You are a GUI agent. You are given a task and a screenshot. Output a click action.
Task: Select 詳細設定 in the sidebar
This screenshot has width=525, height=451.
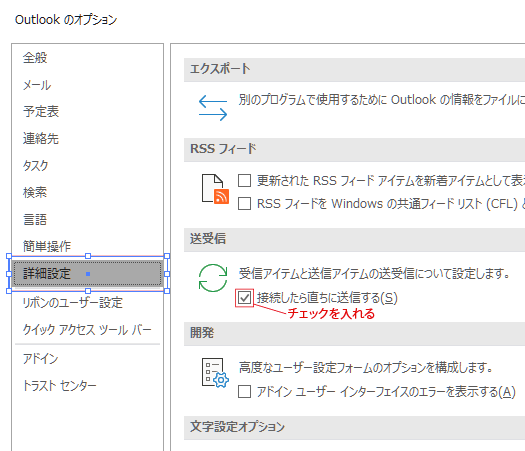87,274
